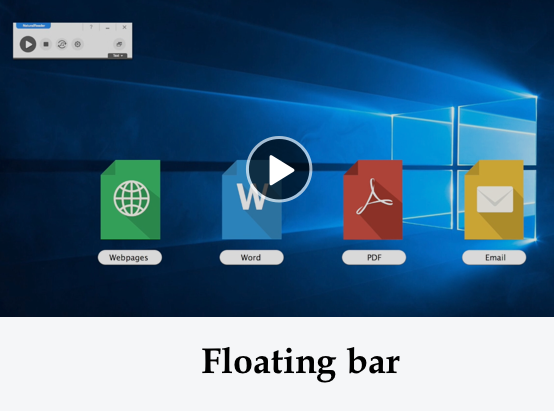This screenshot has width=554, height=411.
Task: Click the red PDF file icon
Action: [373, 200]
